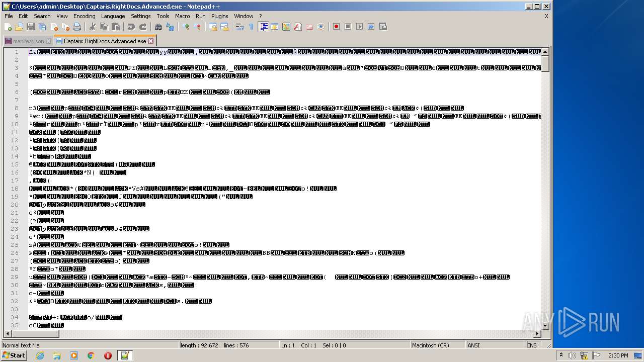Image resolution: width=644 pixels, height=362 pixels.
Task: Open the Plugins menu
Action: (x=219, y=16)
